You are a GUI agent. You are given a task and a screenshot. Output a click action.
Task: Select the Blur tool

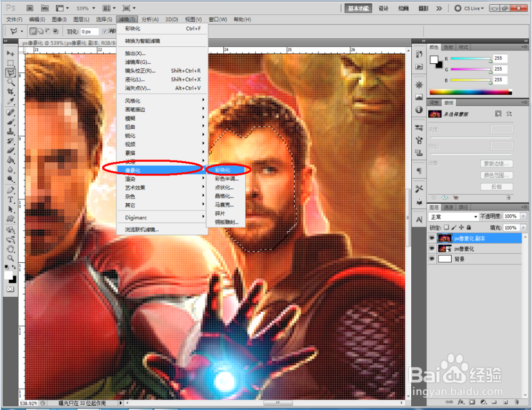(10, 169)
